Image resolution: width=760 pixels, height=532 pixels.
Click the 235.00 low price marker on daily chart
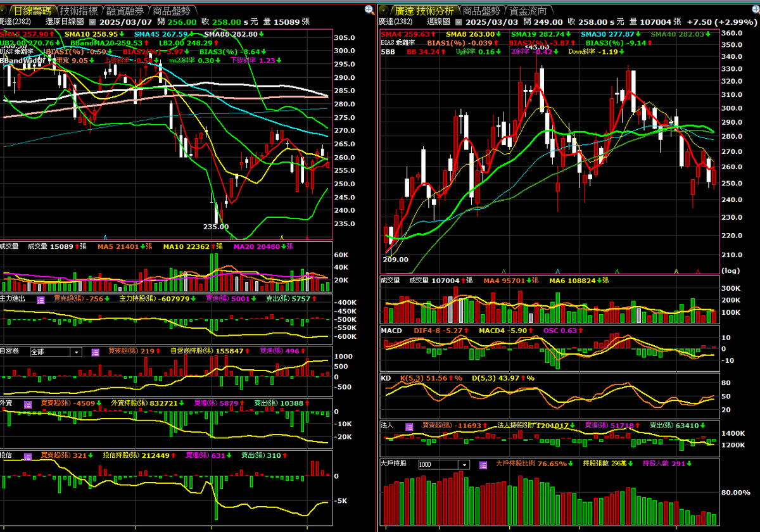[x=215, y=225]
